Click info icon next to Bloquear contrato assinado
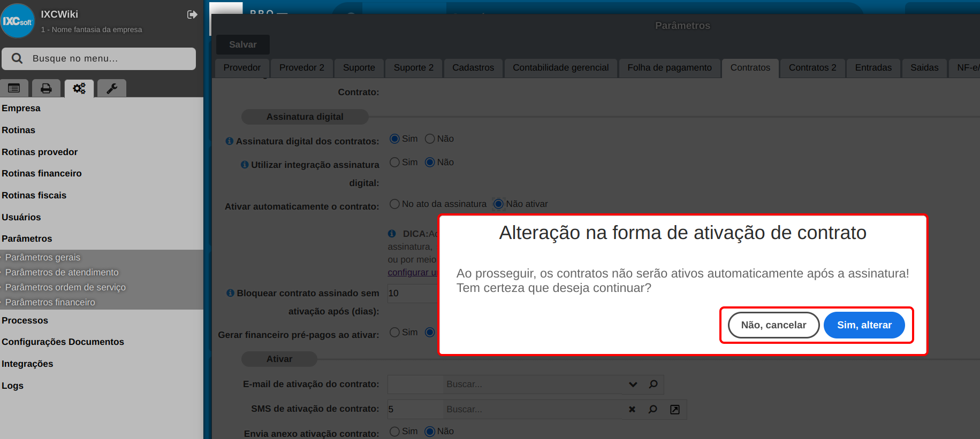The width and height of the screenshot is (980, 439). 230,293
